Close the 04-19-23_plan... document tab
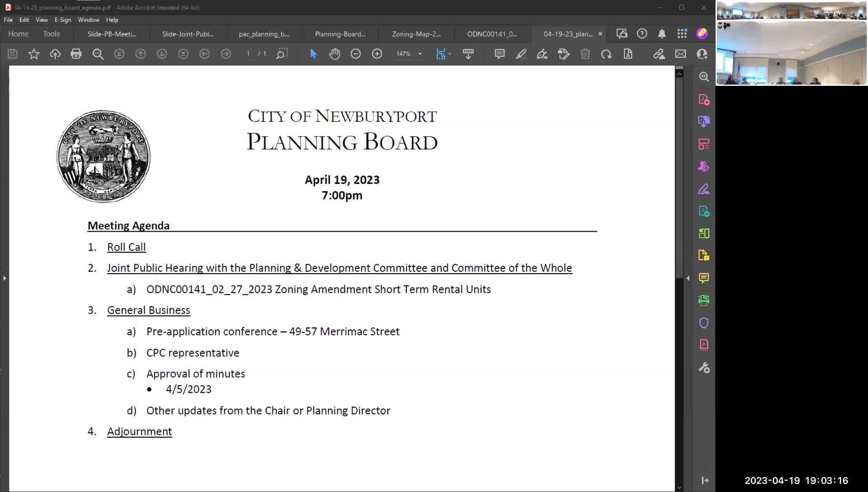The image size is (868, 492). pos(600,34)
